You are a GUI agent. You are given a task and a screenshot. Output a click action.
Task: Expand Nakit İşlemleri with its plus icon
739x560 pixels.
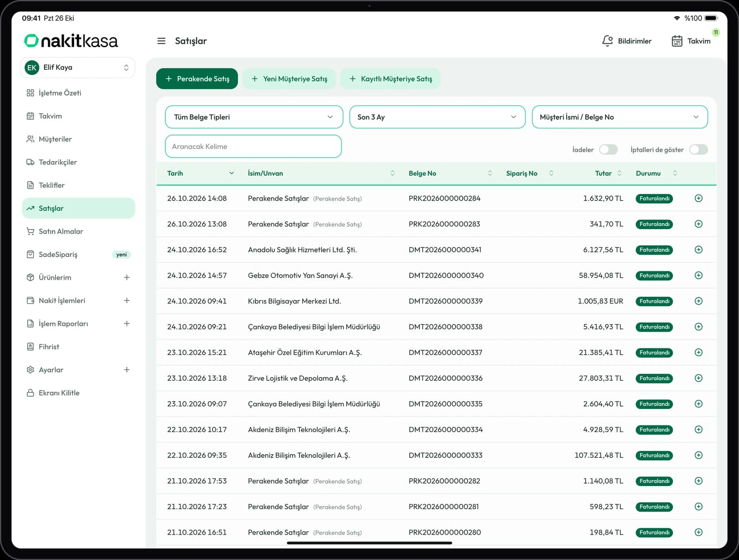tap(127, 300)
